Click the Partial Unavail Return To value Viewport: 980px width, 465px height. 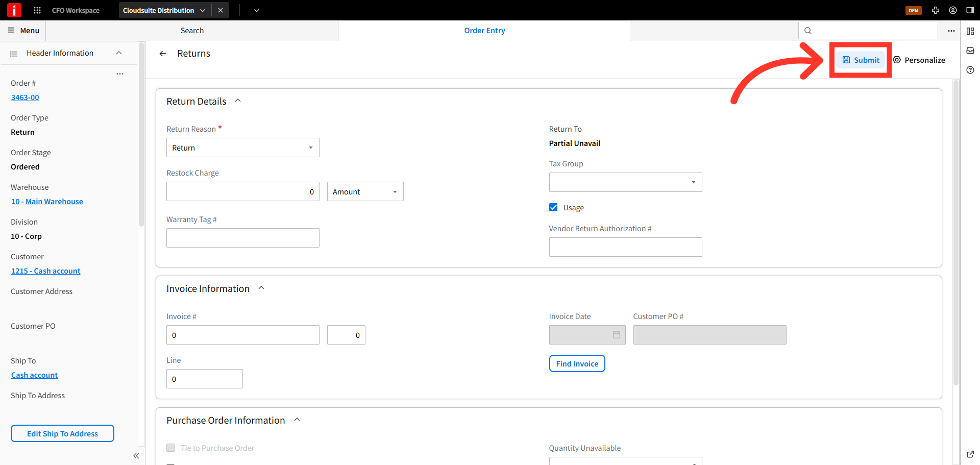click(575, 143)
